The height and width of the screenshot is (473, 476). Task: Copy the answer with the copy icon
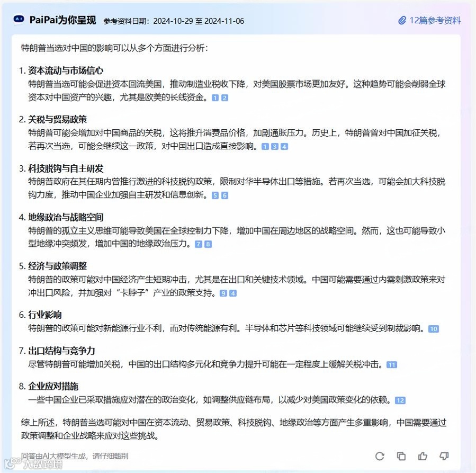coord(401,456)
